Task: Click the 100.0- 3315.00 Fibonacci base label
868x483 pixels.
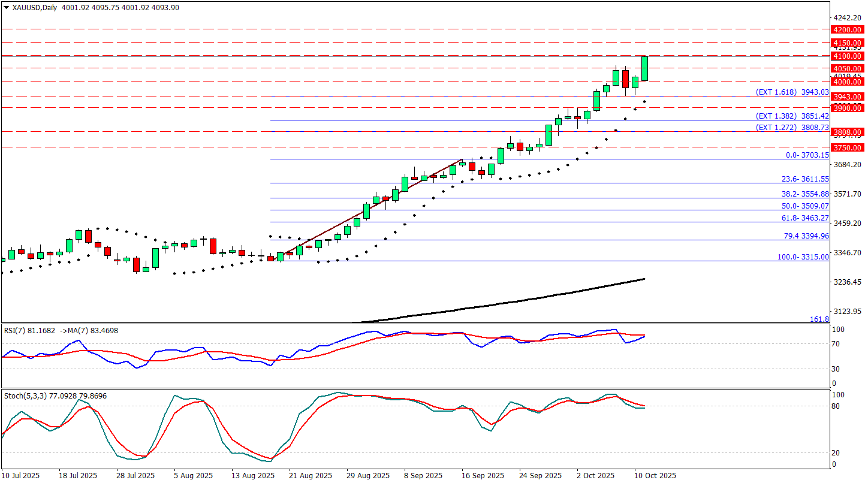Action: point(803,257)
